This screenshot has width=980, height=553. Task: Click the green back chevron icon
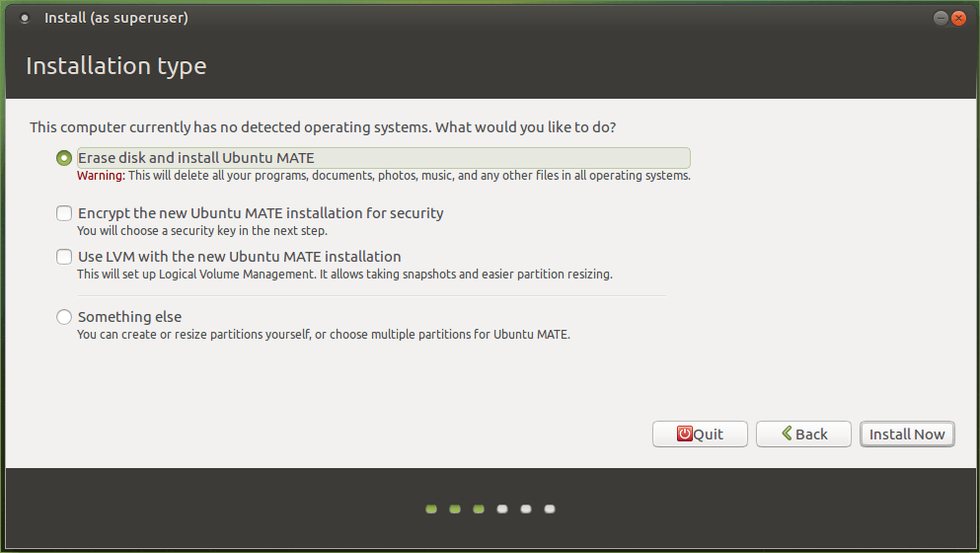coord(787,433)
